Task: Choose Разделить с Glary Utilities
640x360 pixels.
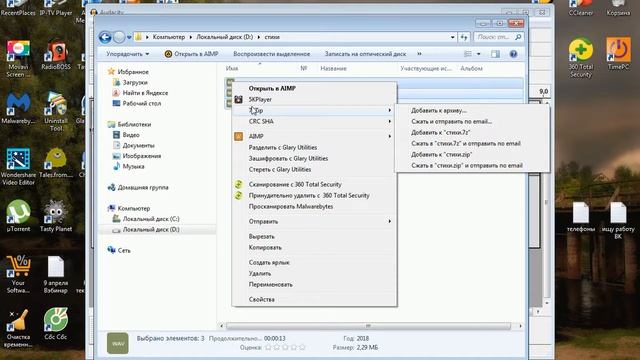Action: click(314, 147)
